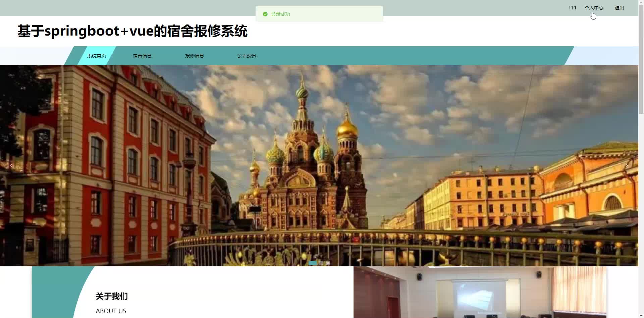The width and height of the screenshot is (644, 318).
Task: Select the third carousel indicator dot
Action: tap(328, 263)
